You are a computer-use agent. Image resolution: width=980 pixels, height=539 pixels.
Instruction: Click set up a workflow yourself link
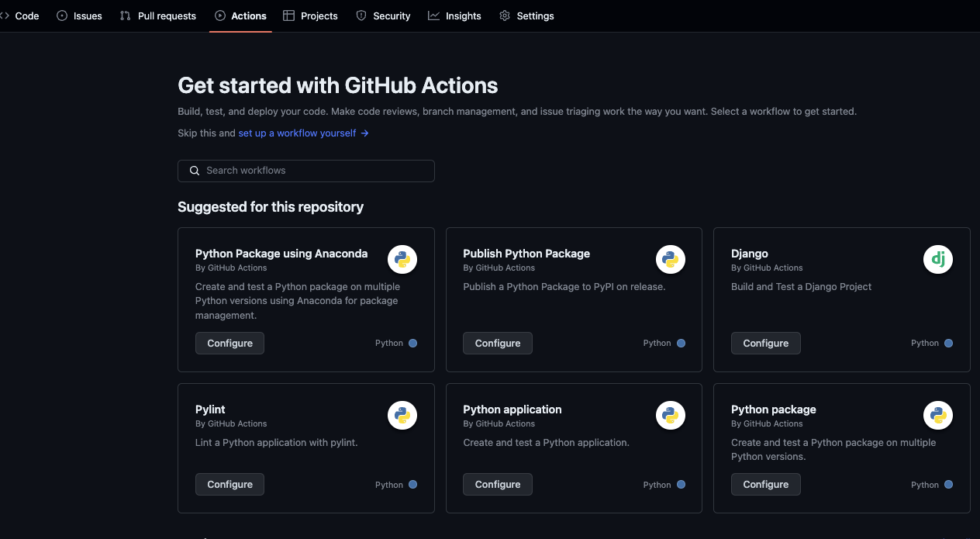[303, 133]
